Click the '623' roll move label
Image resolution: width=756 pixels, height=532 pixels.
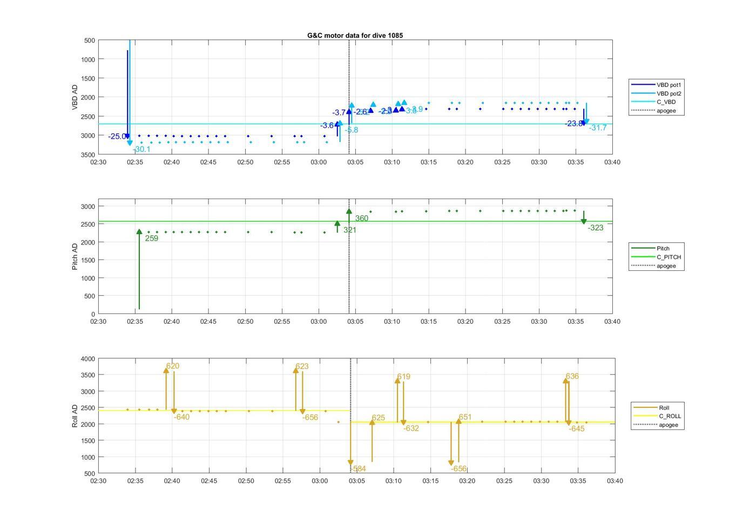coord(302,366)
